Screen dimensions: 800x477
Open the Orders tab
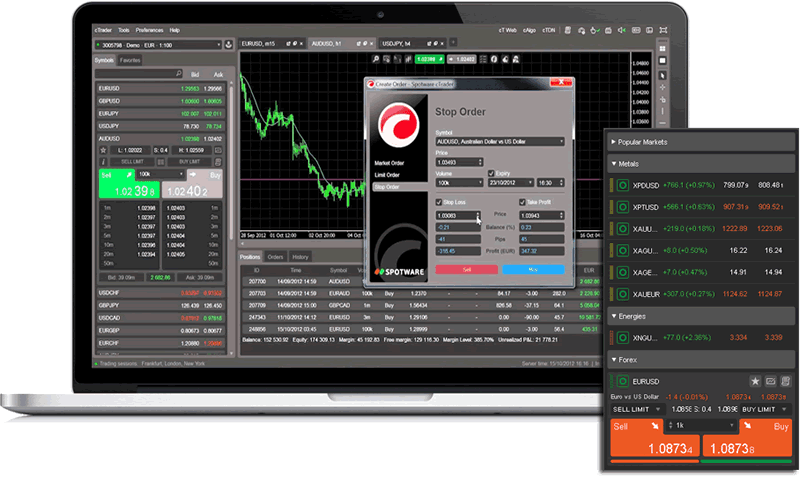[x=275, y=257]
